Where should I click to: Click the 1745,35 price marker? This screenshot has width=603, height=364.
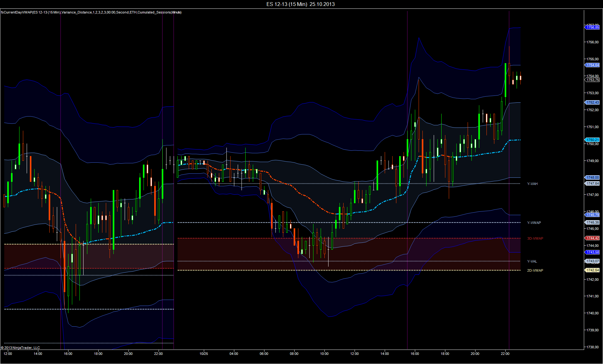pyautogui.click(x=592, y=223)
